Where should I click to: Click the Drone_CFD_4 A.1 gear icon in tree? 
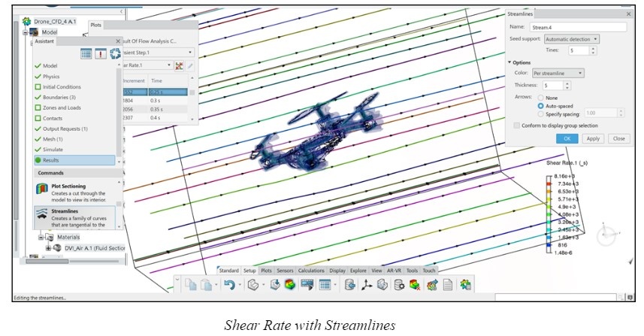click(x=27, y=21)
